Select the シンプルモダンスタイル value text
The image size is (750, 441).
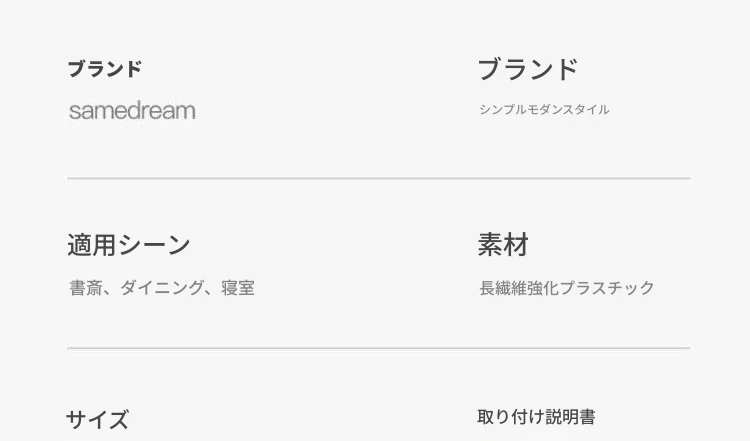point(544,110)
